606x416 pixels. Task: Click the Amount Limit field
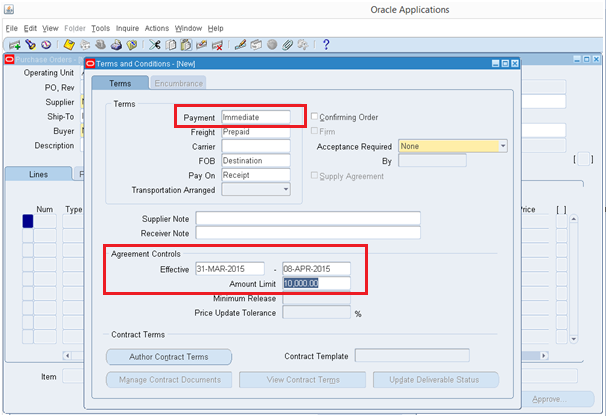coord(317,283)
